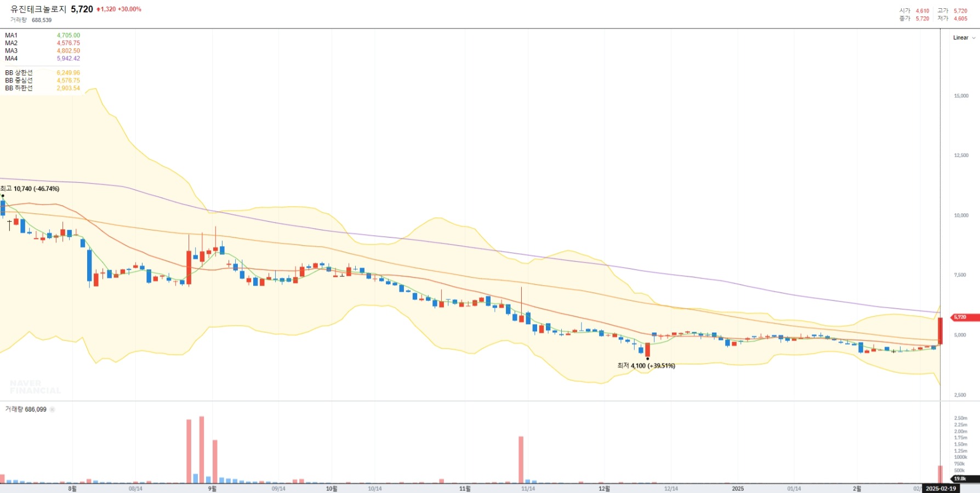This screenshot has height=493, width=980.
Task: Click the 10/14 label on time axis
Action: (375, 489)
